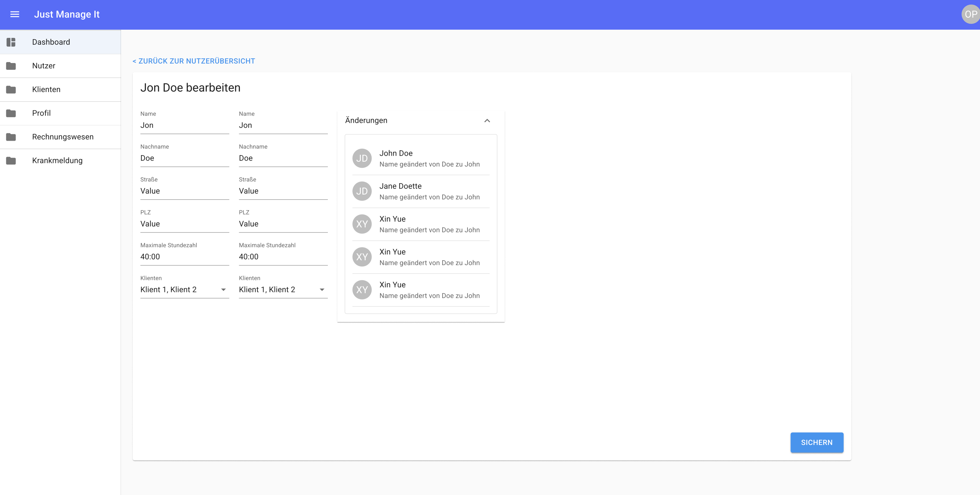980x495 pixels.
Task: Collapse the Änderungen panel
Action: (x=487, y=121)
